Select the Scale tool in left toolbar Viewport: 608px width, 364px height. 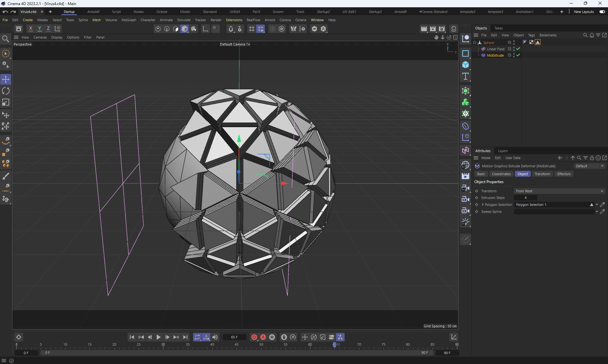tap(6, 102)
